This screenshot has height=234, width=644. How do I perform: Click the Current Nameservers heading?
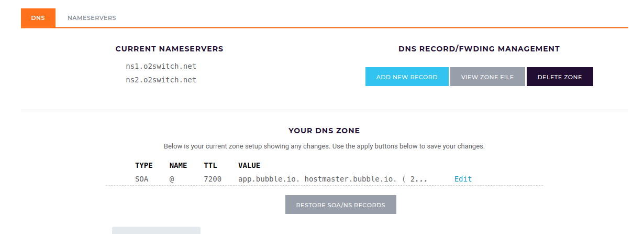[x=169, y=49]
